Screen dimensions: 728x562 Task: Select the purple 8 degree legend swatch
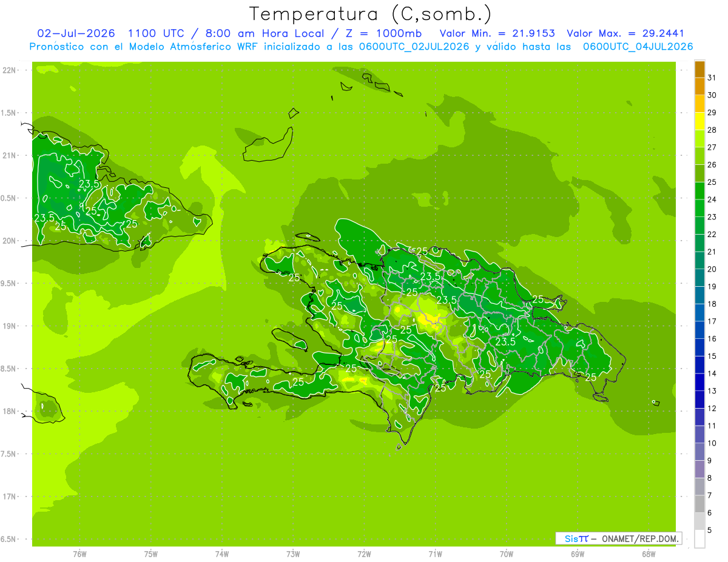[699, 469]
